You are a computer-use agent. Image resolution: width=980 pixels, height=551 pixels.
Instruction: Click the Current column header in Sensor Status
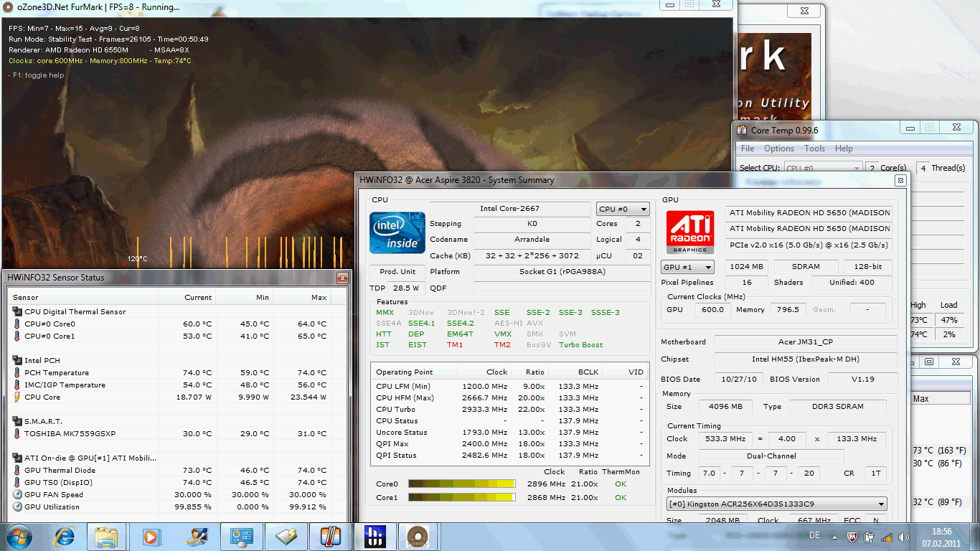click(187, 297)
